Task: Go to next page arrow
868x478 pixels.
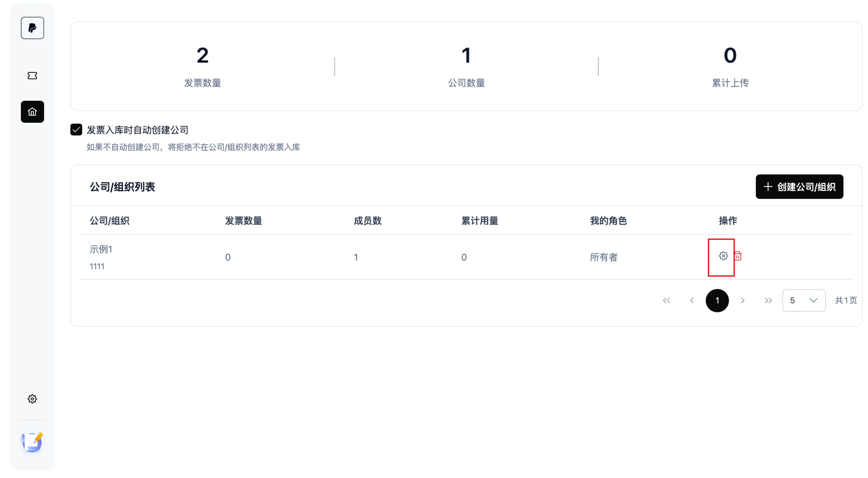Action: [x=743, y=301]
